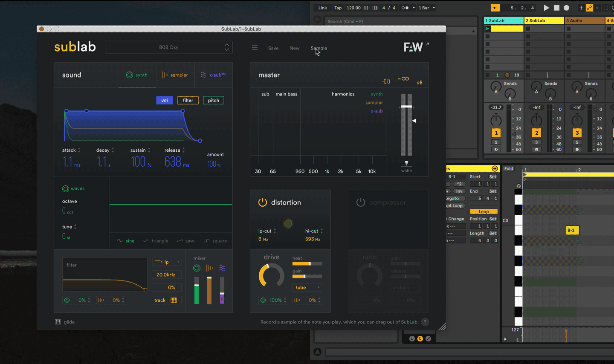Toggle the distortion power icon
Viewport: 614px width, 364px height.
point(263,202)
